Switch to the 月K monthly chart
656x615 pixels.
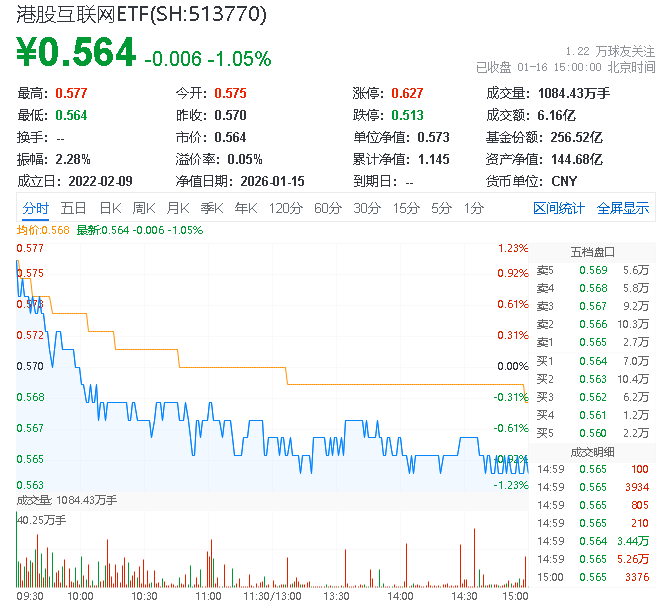click(x=177, y=208)
